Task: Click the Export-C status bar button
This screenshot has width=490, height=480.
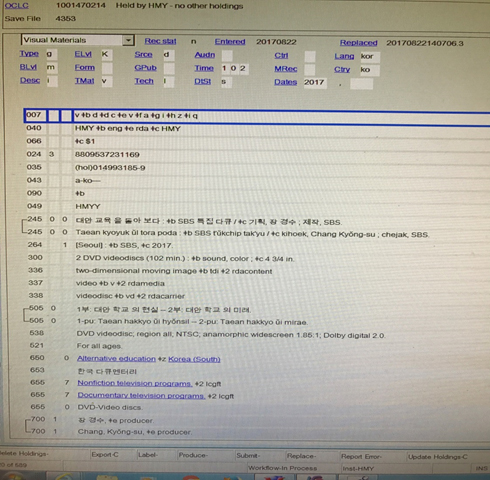Action: (105, 455)
